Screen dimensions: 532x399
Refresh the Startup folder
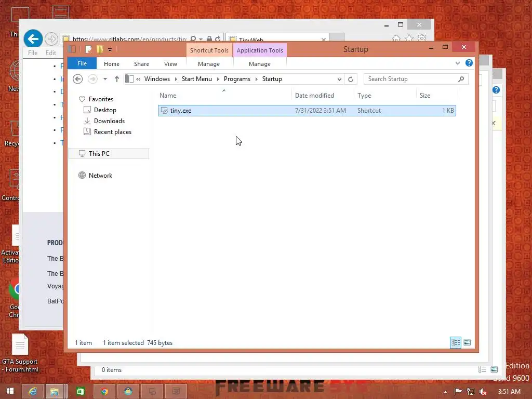[x=351, y=79]
